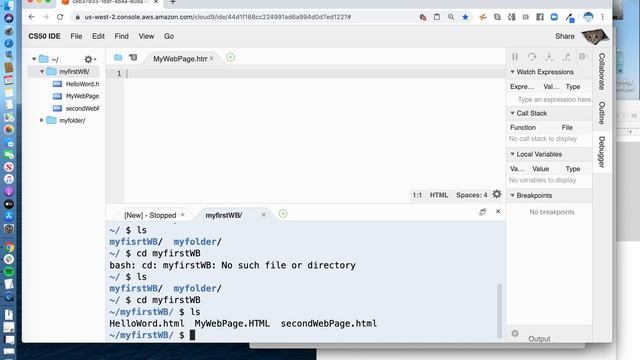This screenshot has width=640, height=360.
Task: Click the CS50 IDE menu
Action: pos(44,36)
